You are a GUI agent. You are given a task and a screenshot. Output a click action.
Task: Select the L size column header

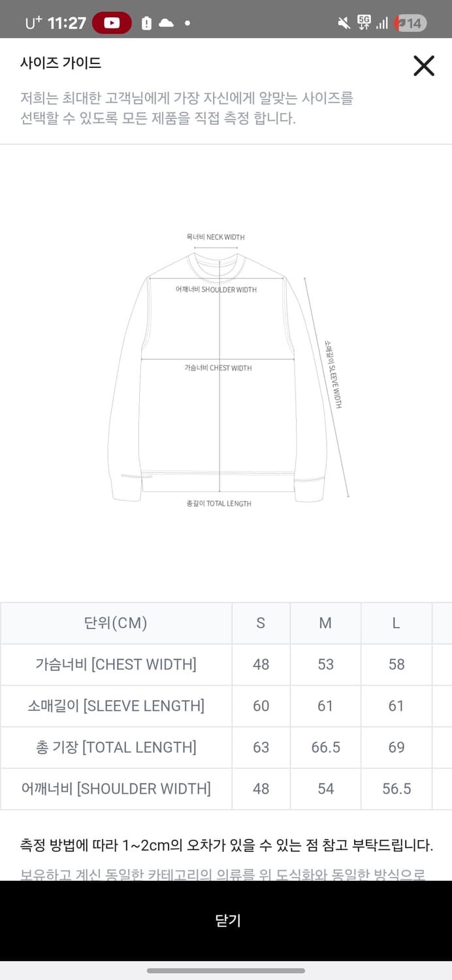pos(396,623)
